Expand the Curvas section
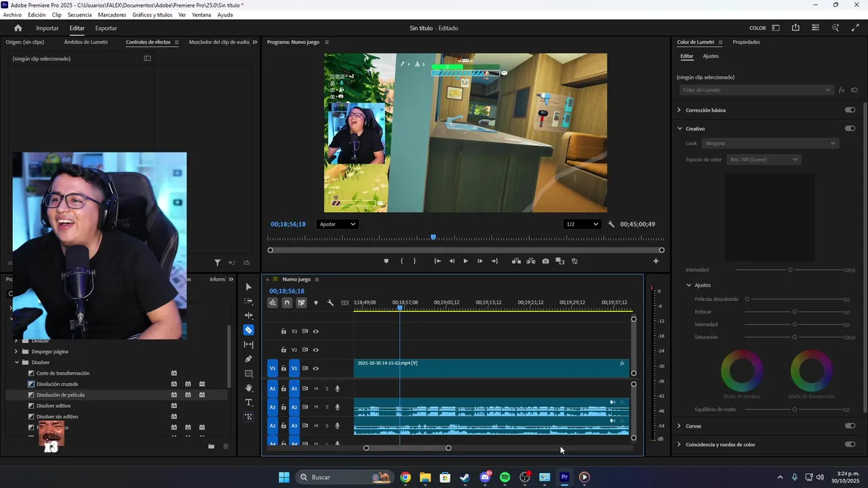 tap(679, 426)
